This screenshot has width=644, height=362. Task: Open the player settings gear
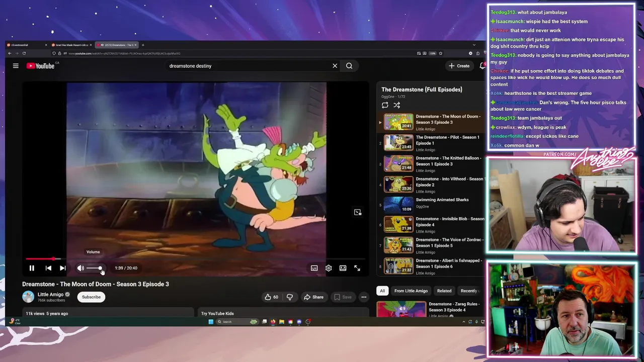click(329, 268)
